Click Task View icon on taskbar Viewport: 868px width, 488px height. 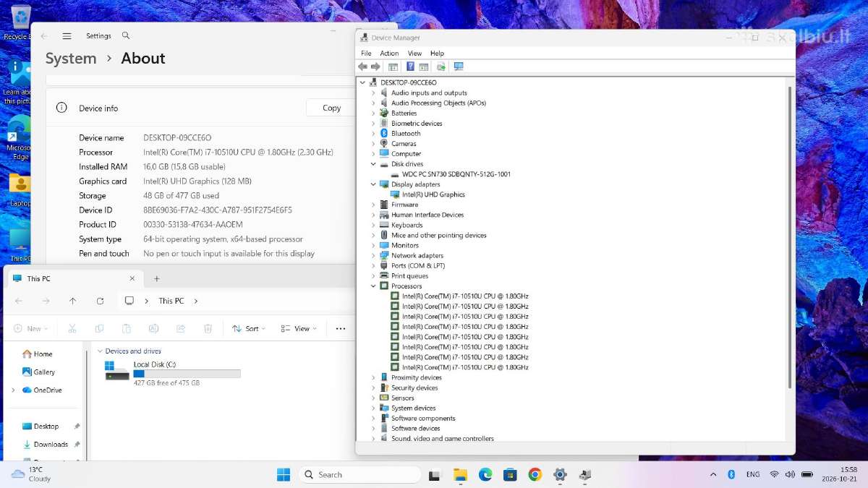coord(435,475)
